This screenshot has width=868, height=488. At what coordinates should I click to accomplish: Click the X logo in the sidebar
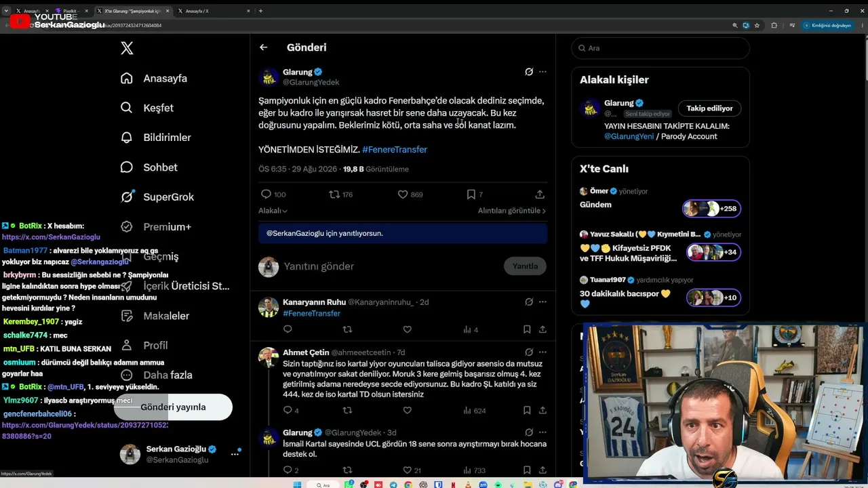coord(127,48)
